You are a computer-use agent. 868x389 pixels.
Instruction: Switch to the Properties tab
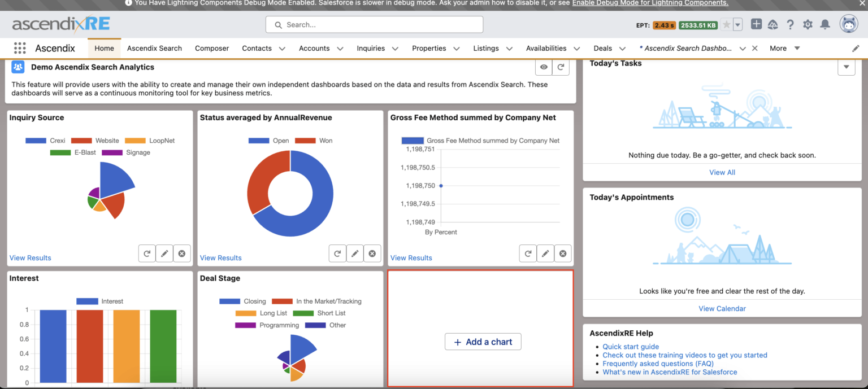(x=429, y=49)
